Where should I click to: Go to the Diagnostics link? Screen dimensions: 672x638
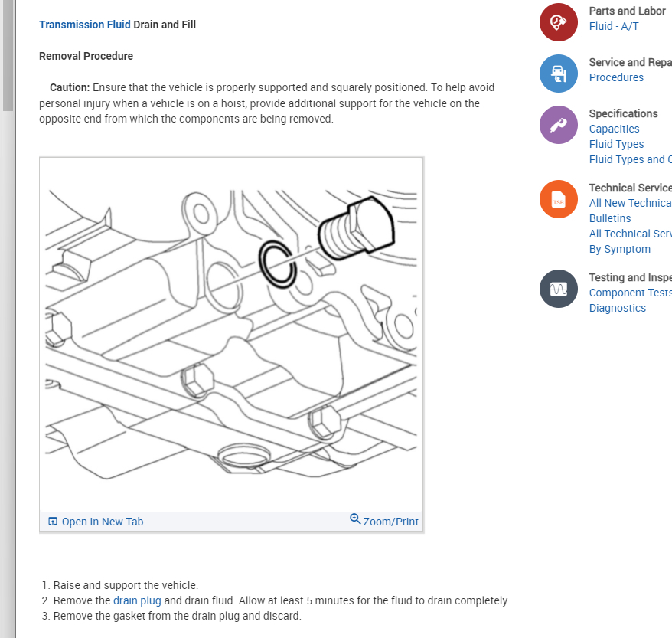[617, 308]
